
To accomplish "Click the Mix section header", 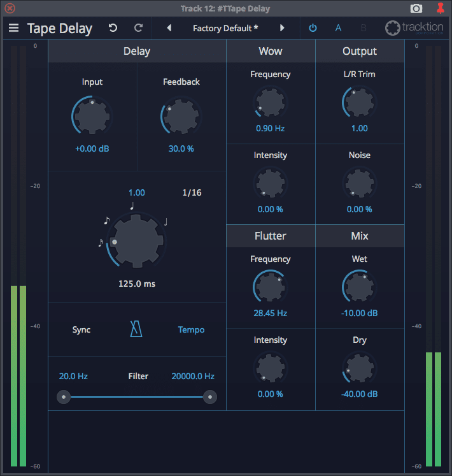I will 360,236.
